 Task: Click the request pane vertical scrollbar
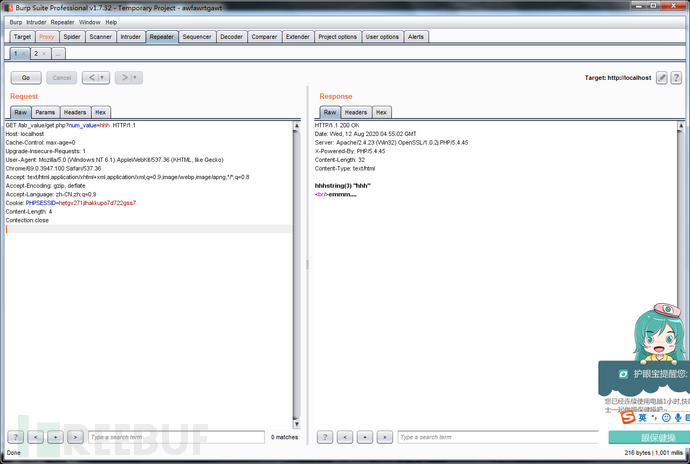point(297,275)
